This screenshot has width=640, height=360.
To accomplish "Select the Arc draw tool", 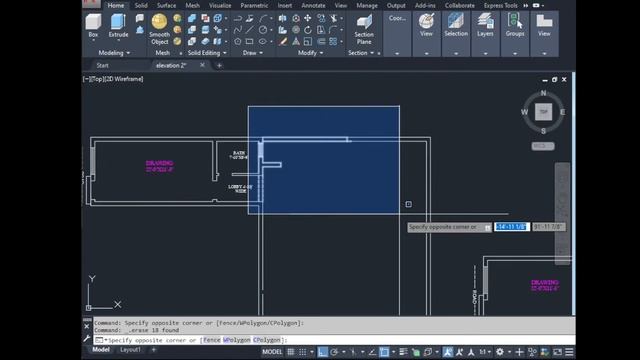I will coord(263,18).
